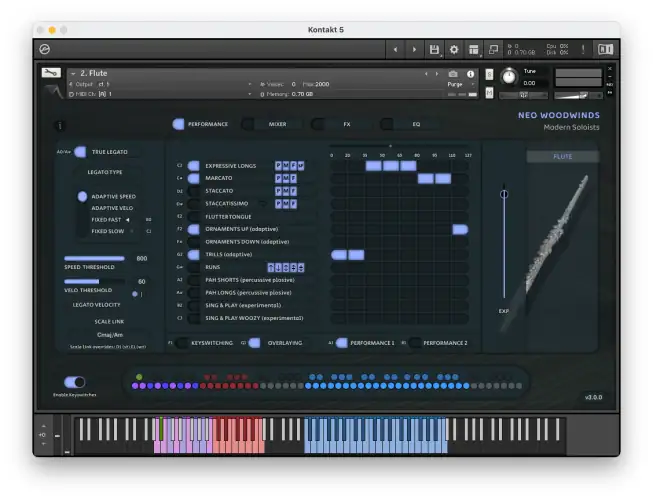Viewport: 653px width, 500px height.
Task: Click the P dynamic for Staccatissimo
Action: 278,204
